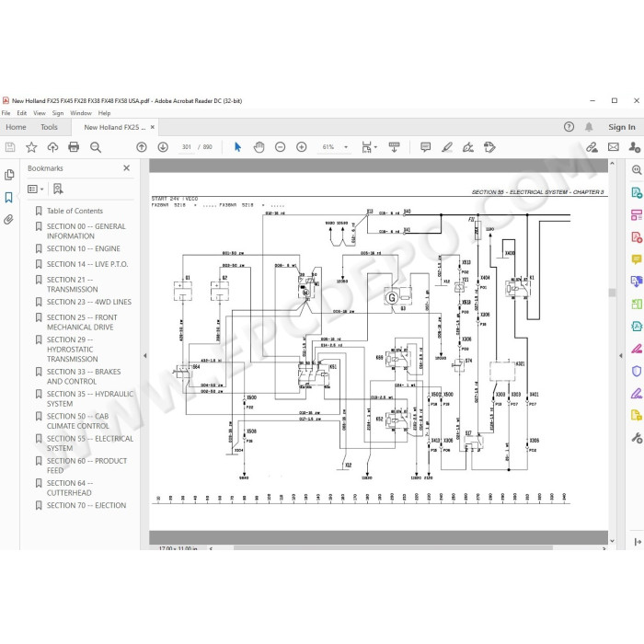Image resolution: width=644 pixels, height=644 pixels.
Task: Click the upload to cloud icon
Action: click(52, 147)
